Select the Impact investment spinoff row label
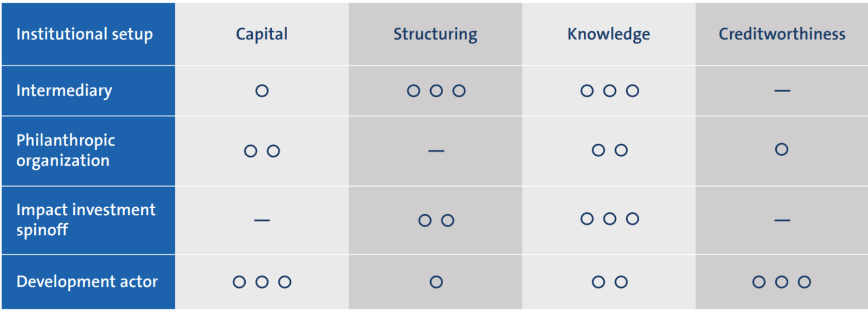The image size is (868, 313). coord(85,220)
